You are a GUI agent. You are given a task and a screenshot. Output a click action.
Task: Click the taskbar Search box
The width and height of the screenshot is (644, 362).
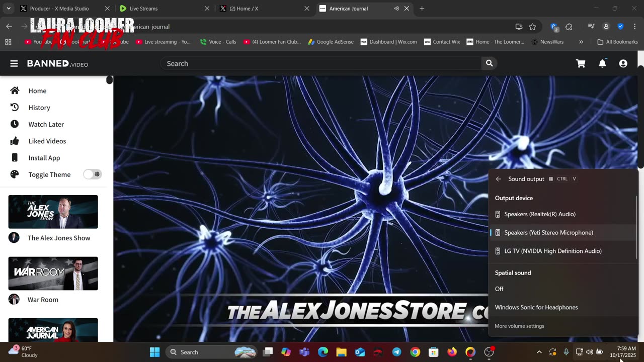(212, 352)
